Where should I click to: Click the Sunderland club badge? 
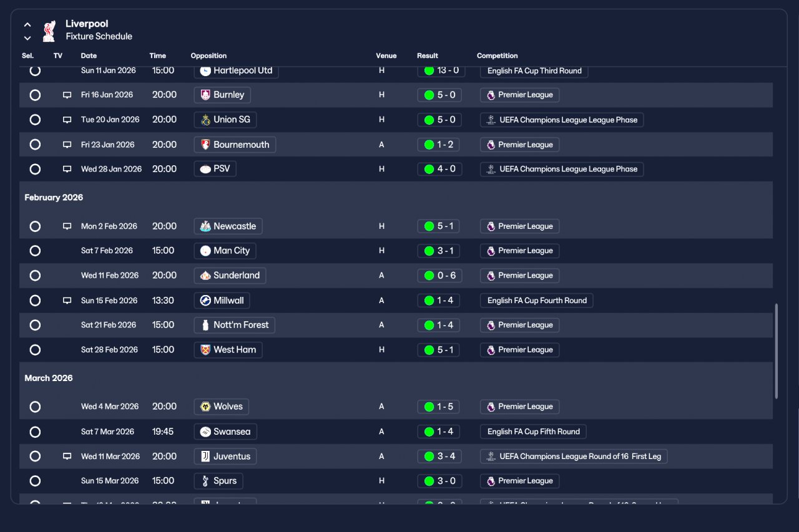pos(205,276)
